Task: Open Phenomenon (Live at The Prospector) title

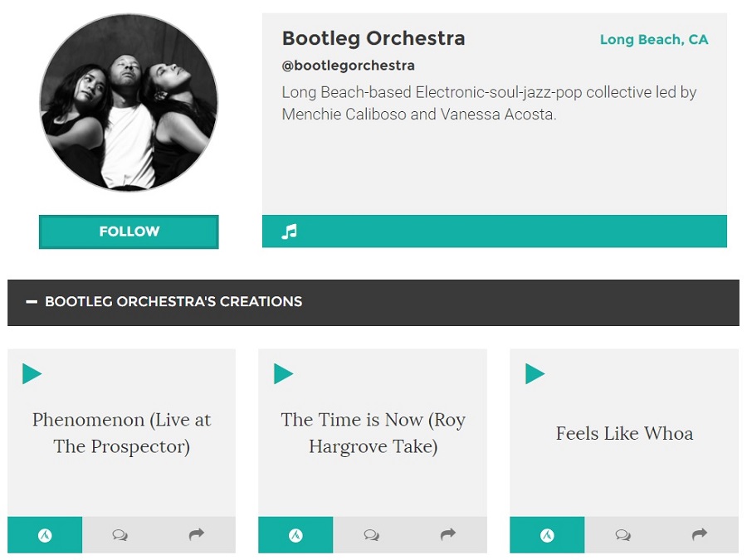Action: (x=121, y=433)
